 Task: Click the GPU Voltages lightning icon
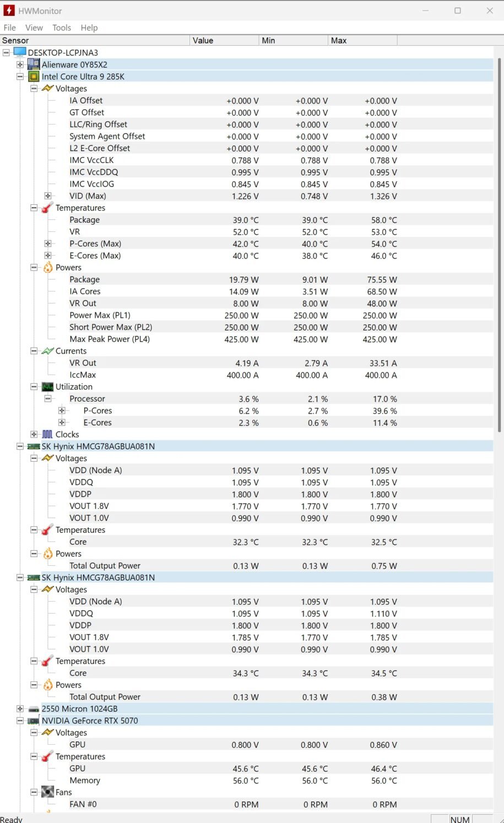pos(48,733)
